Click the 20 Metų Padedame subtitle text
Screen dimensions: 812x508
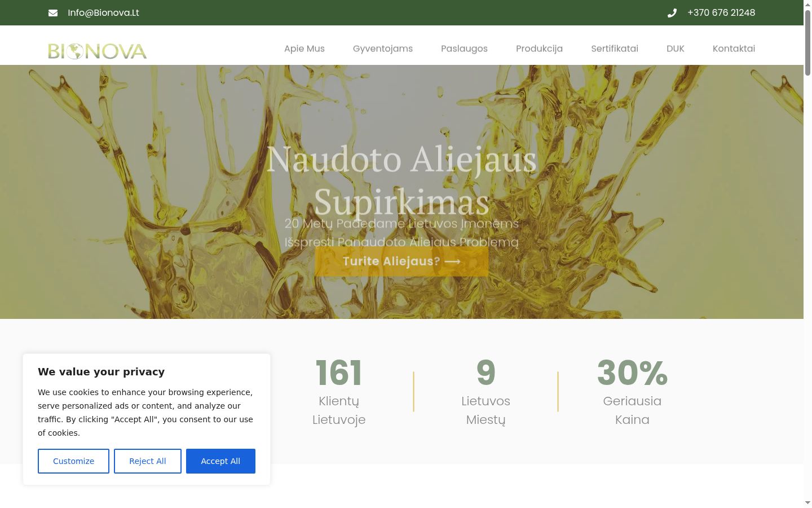[x=401, y=233]
